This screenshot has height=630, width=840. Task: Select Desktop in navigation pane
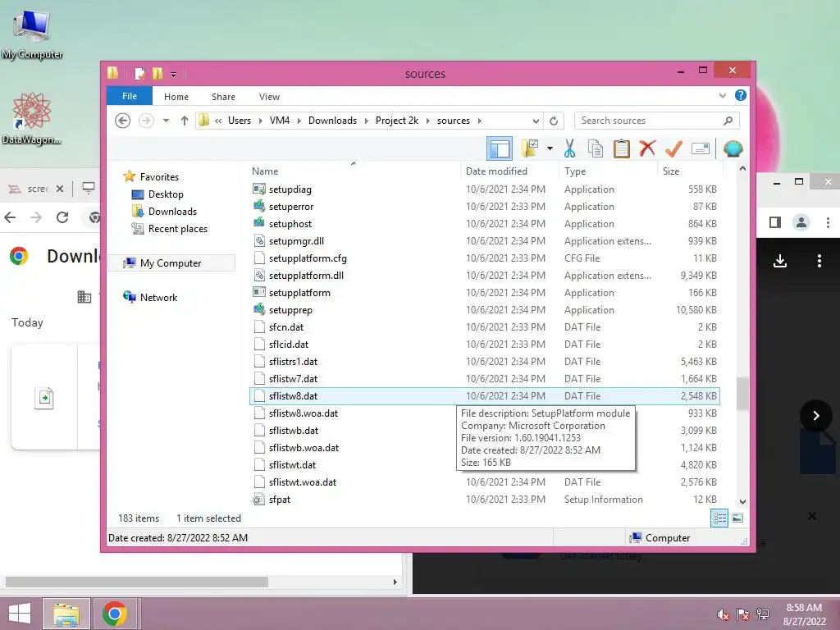[166, 194]
